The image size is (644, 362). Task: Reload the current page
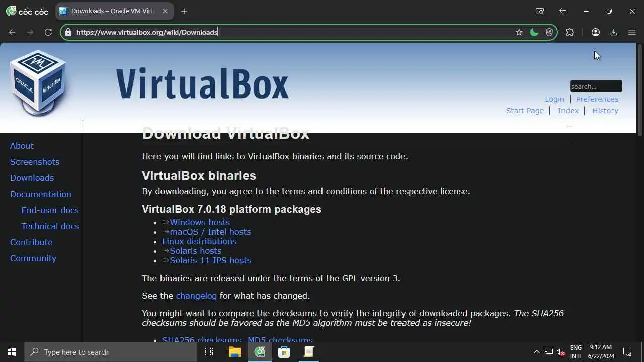tap(48, 32)
